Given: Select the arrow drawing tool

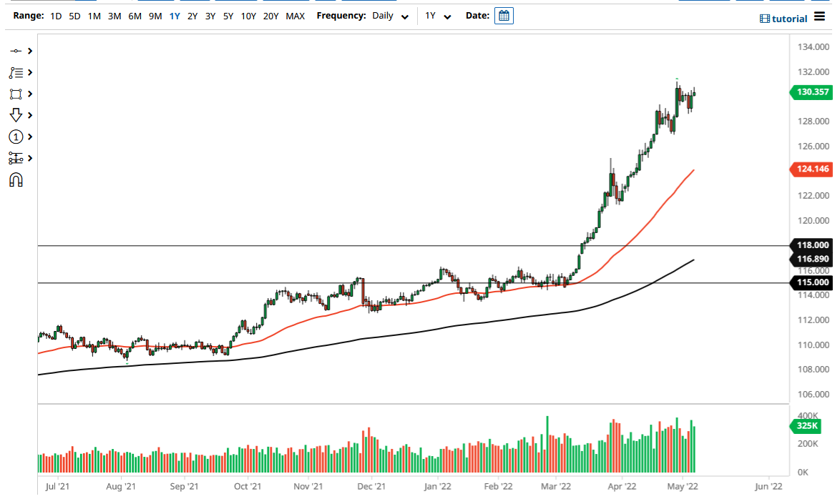Looking at the screenshot, I should pos(17,115).
